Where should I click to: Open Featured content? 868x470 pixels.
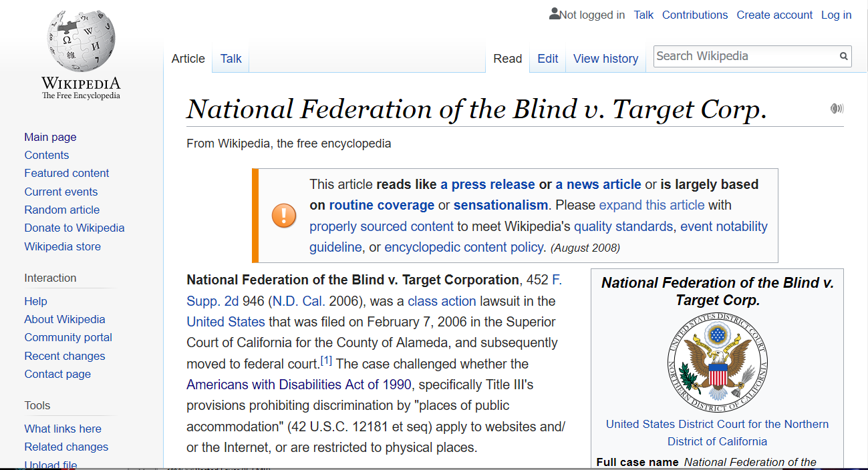(67, 173)
